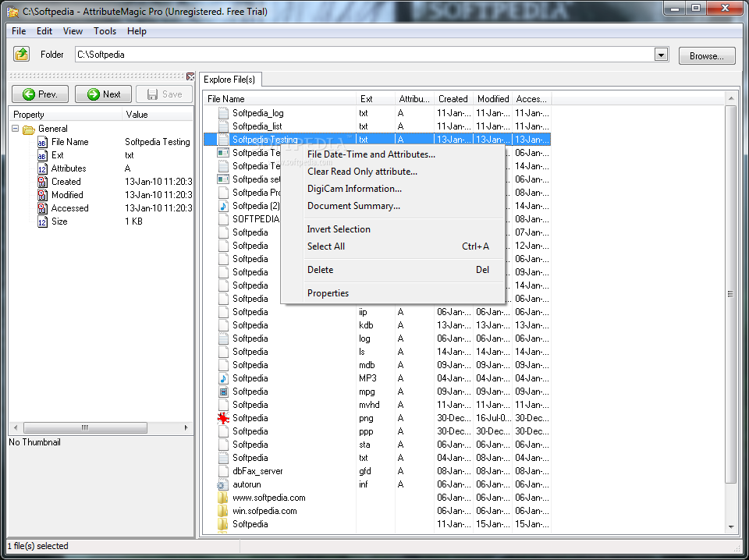Sort by File Name column header

(x=279, y=99)
